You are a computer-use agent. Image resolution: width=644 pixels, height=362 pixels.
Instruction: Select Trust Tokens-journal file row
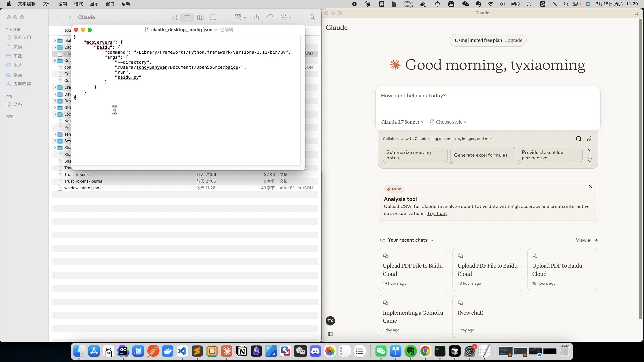click(185, 181)
